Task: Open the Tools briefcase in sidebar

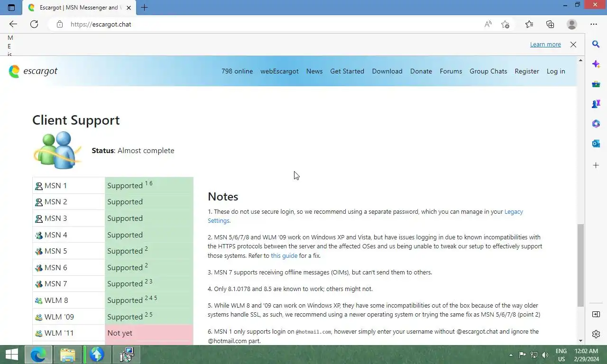Action: tap(596, 84)
